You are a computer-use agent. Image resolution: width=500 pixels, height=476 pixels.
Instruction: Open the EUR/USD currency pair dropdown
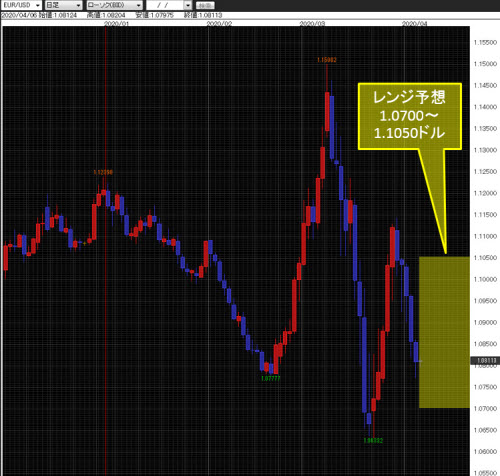tap(21, 5)
